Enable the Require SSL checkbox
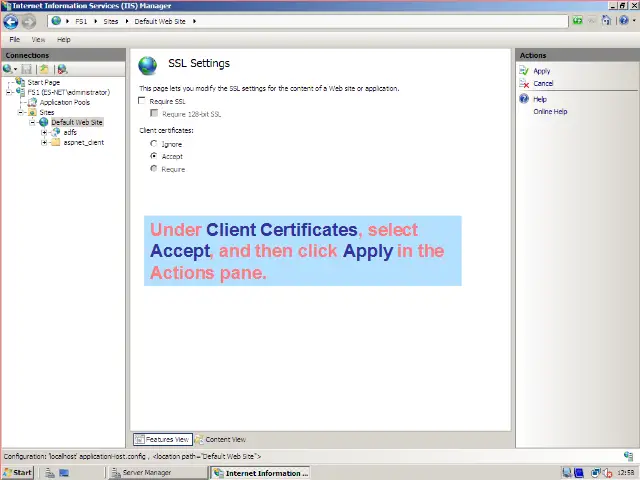Viewport: 640px width, 480px height. (x=142, y=101)
